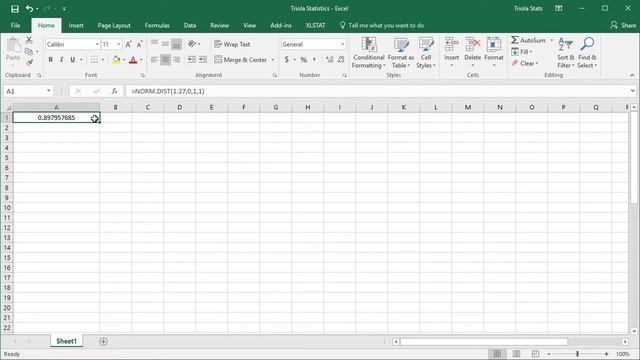Open text orientation options
Viewport: 640px width, 360px height.
(193, 44)
